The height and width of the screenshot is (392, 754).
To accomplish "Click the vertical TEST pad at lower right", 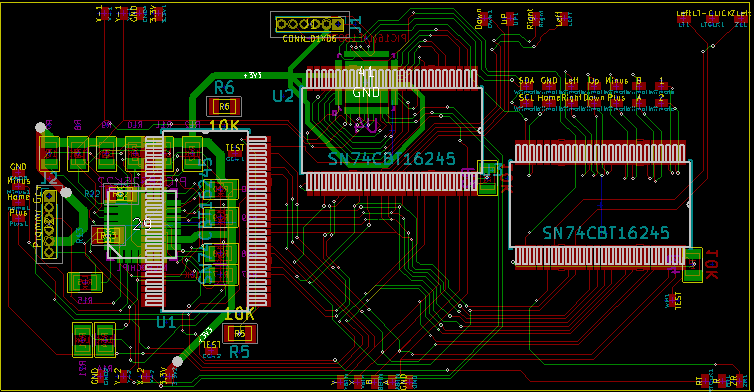I will [671, 301].
